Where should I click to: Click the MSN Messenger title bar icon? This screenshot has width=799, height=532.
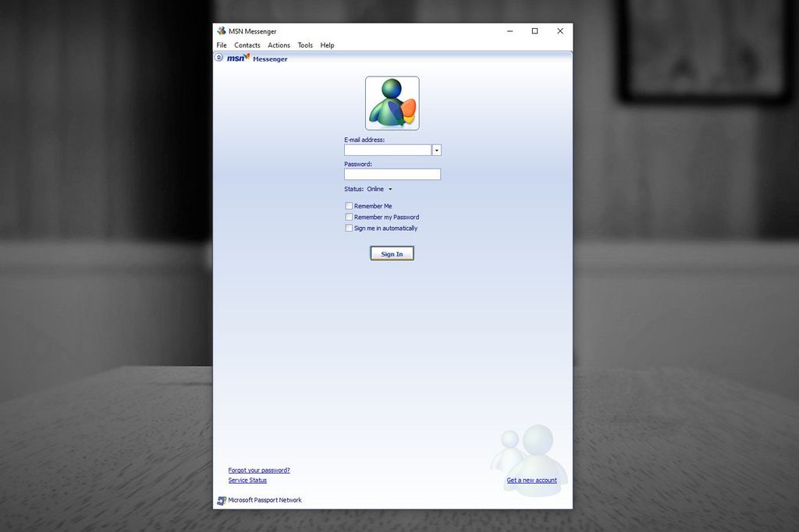[x=222, y=31]
